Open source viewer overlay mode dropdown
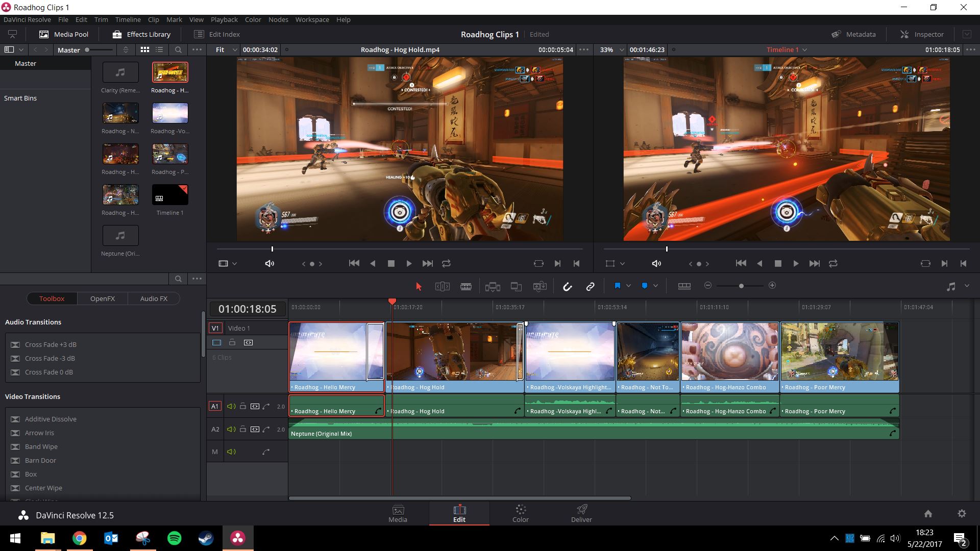 coord(234,264)
